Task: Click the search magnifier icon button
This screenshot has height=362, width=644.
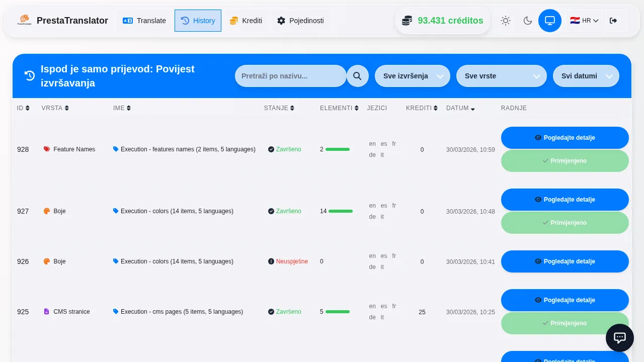Action: point(357,76)
